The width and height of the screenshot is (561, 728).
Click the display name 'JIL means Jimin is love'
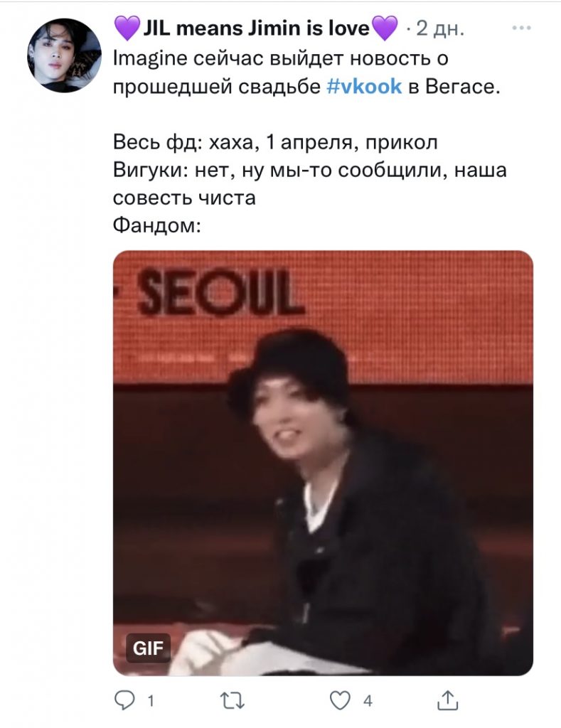click(x=256, y=28)
